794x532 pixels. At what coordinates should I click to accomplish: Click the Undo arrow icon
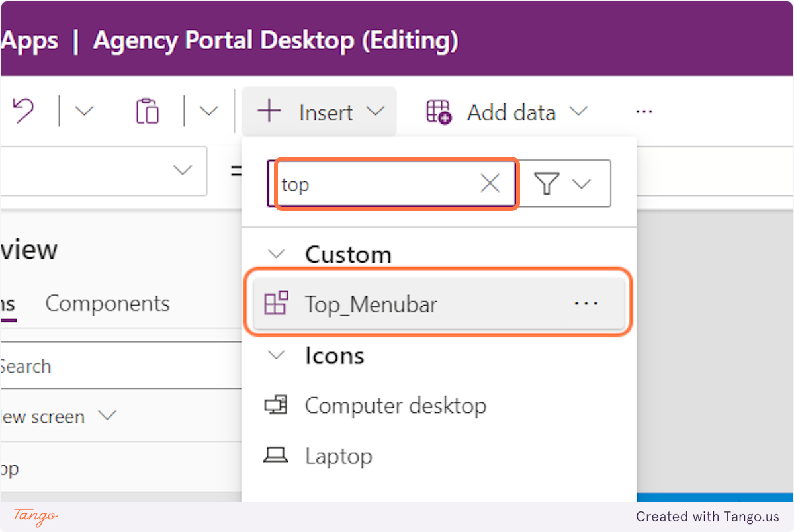point(23,111)
